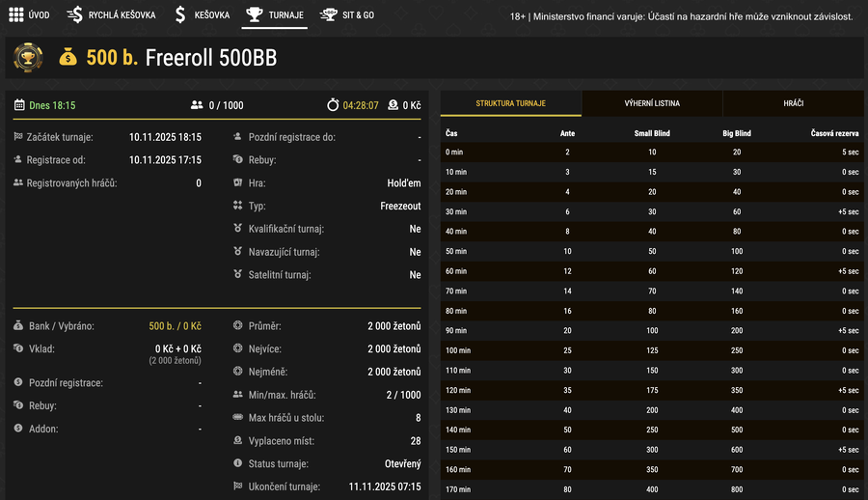This screenshot has height=500, width=868.
Task: Click the four-dots icon next to Typ
Action: coord(237,205)
